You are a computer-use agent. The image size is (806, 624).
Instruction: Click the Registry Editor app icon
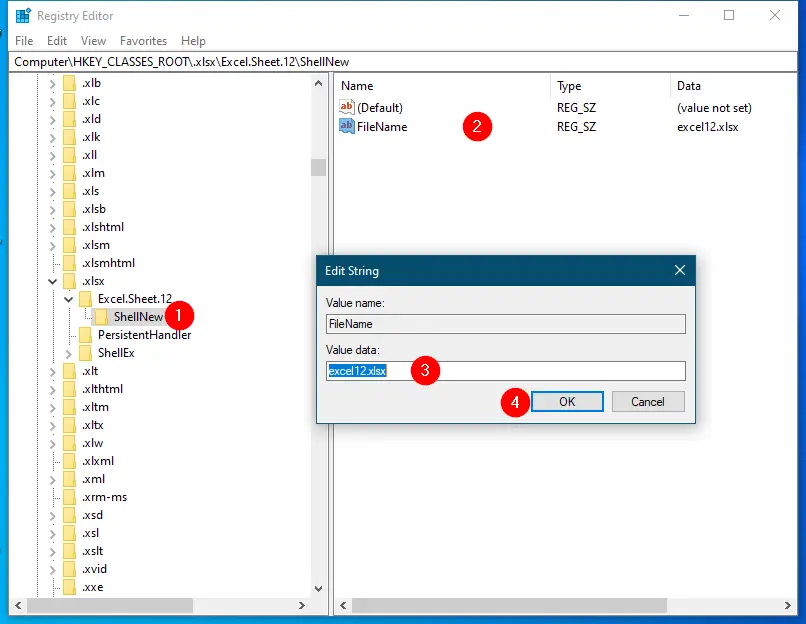click(23, 15)
